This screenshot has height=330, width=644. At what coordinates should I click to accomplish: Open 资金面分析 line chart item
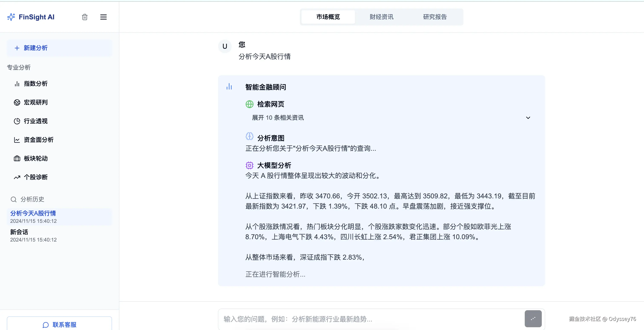(x=38, y=140)
